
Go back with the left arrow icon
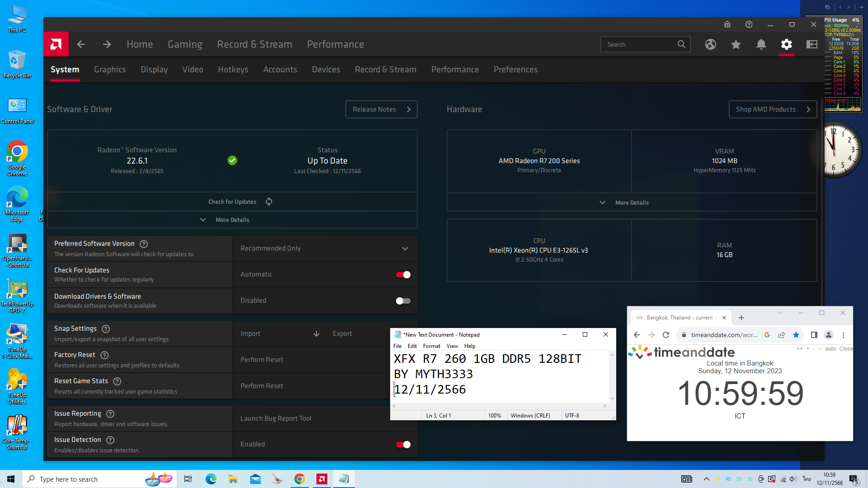click(x=81, y=44)
